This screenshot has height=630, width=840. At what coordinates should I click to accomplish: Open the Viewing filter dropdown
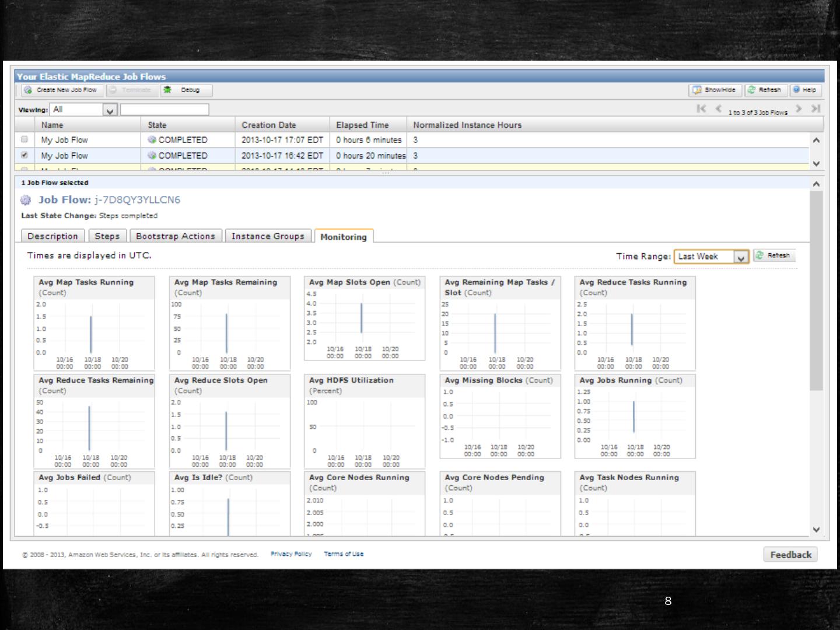[110, 110]
